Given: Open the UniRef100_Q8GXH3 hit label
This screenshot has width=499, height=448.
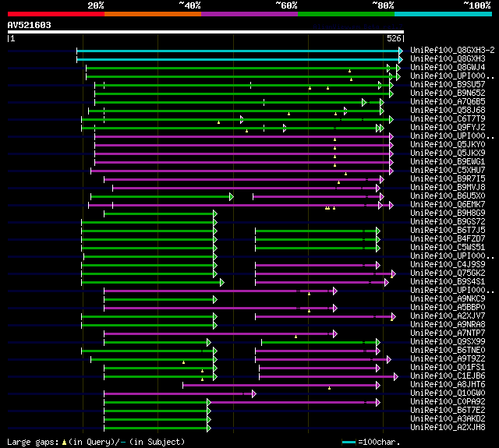Looking at the screenshot, I should coord(448,58).
